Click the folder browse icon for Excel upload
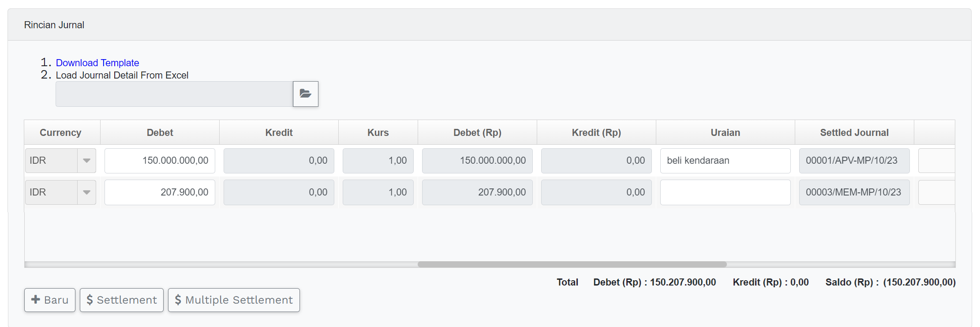Image resolution: width=980 pixels, height=327 pixels. 306,94
